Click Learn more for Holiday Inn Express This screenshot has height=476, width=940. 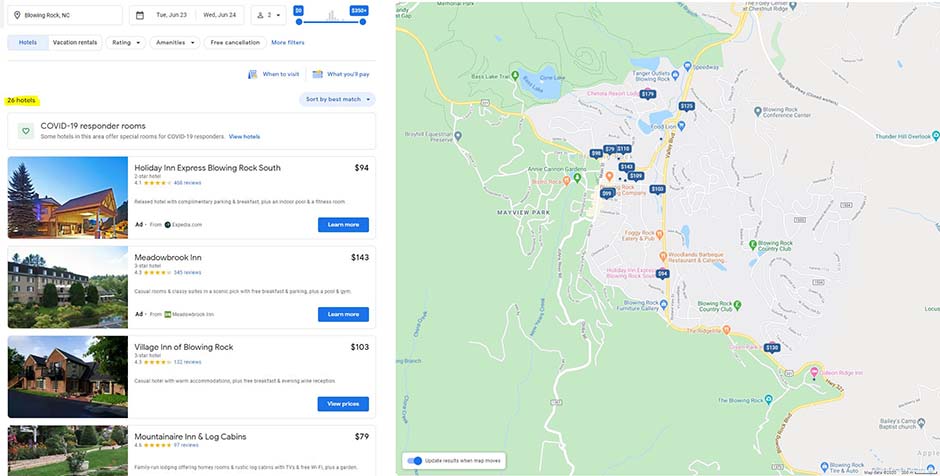pos(344,225)
